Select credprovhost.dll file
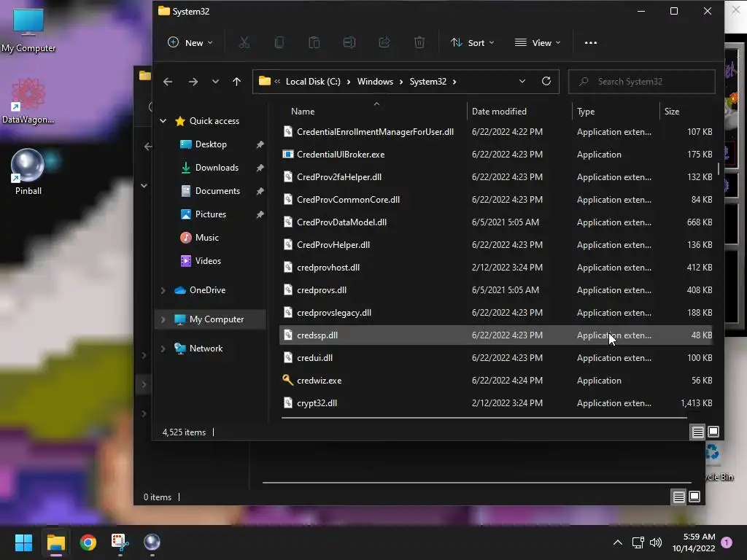 click(496, 268)
